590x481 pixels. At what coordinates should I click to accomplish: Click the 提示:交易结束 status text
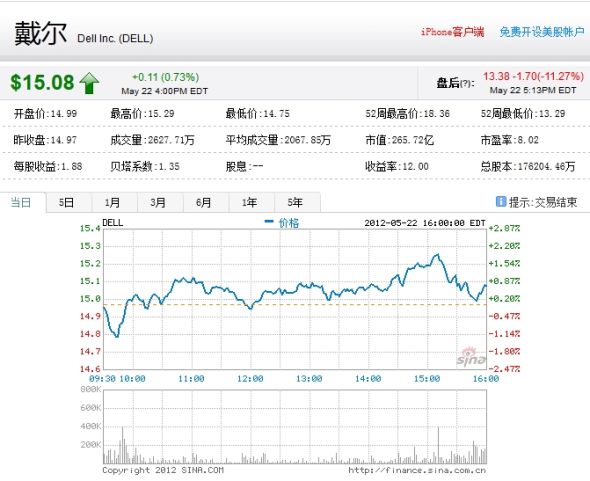(x=543, y=202)
